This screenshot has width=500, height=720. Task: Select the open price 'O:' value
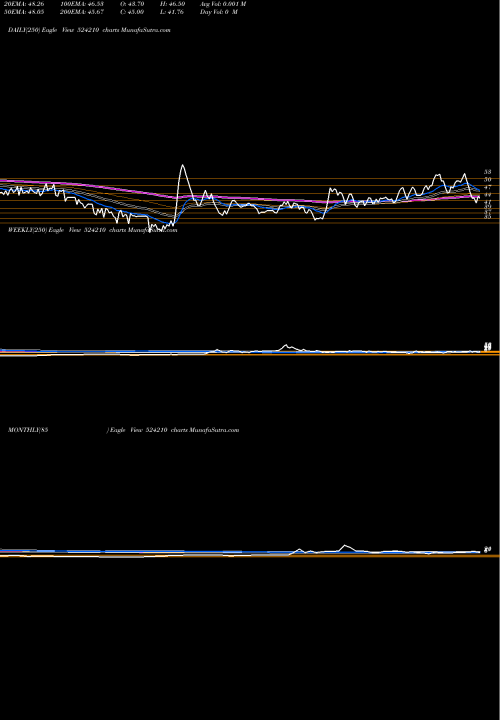coord(131,4)
